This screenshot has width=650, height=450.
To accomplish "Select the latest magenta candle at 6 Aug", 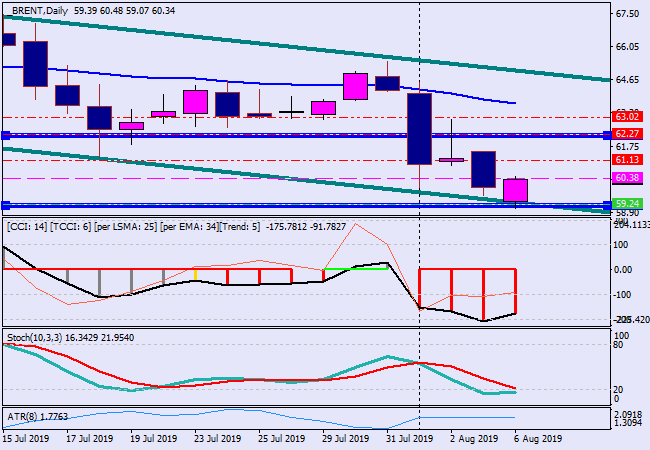I will 514,190.
